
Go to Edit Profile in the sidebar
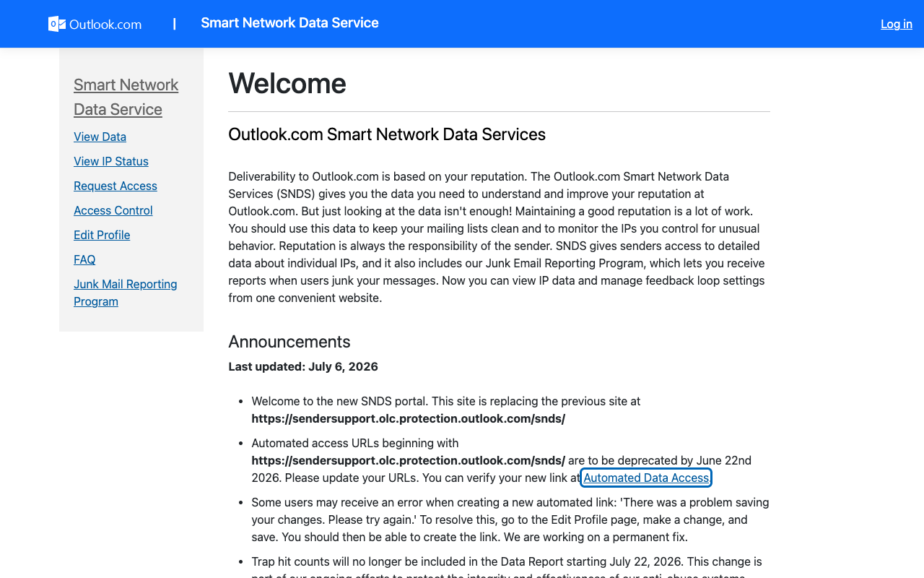102,235
